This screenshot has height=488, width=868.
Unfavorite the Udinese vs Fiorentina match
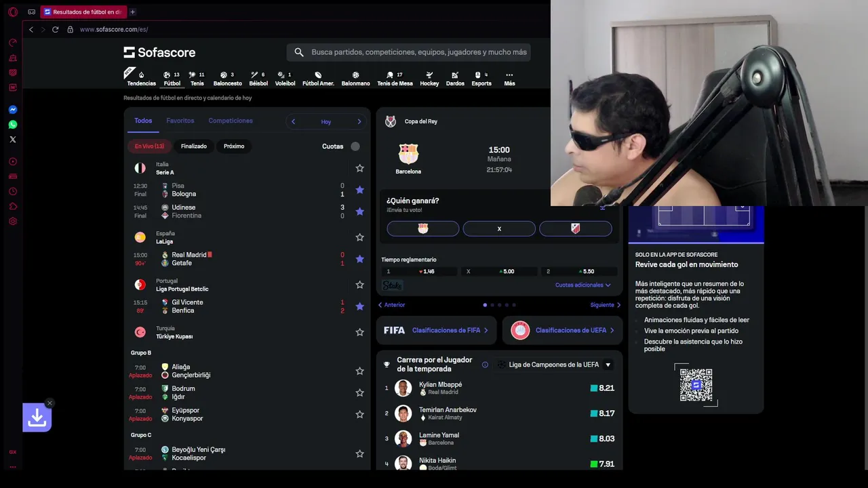click(x=360, y=211)
